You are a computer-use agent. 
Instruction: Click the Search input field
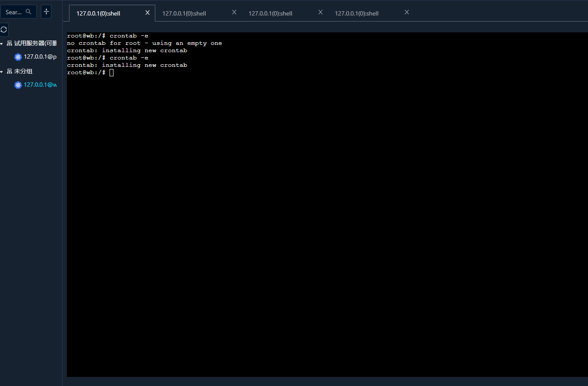point(16,12)
